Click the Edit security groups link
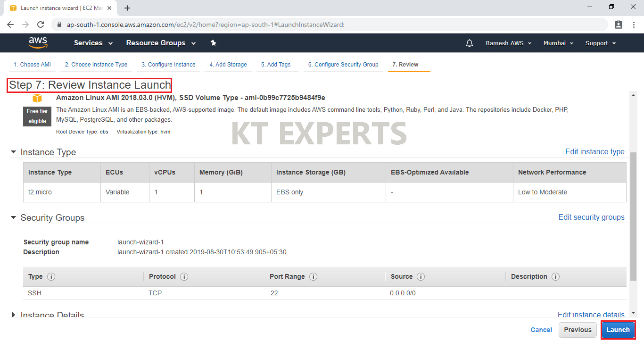The height and width of the screenshot is (342, 644). coord(591,217)
